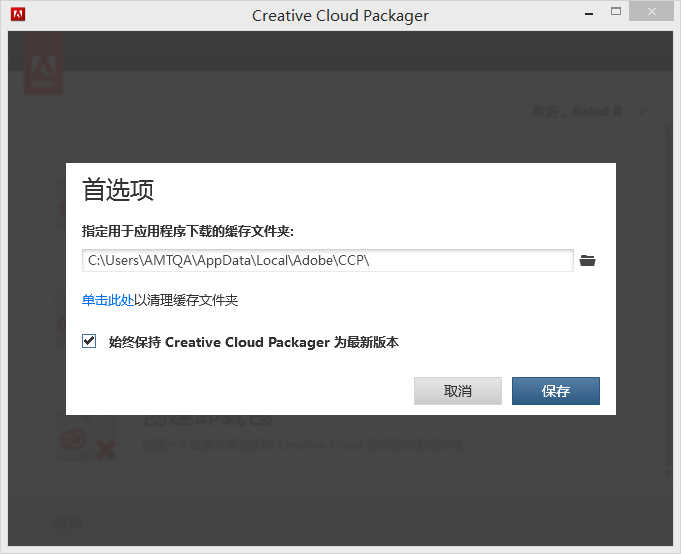Click the folder browse icon beside cache path
Image resolution: width=681 pixels, height=554 pixels.
click(587, 261)
